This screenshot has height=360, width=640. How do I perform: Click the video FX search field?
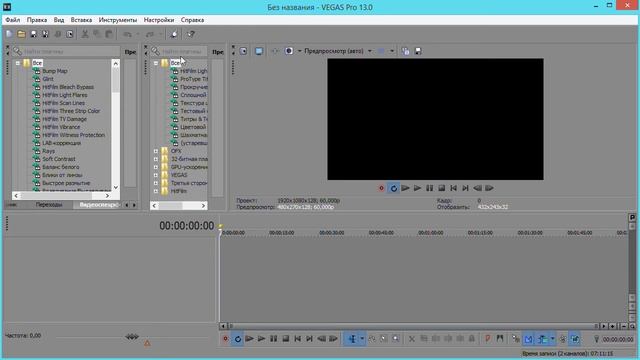tap(66, 51)
